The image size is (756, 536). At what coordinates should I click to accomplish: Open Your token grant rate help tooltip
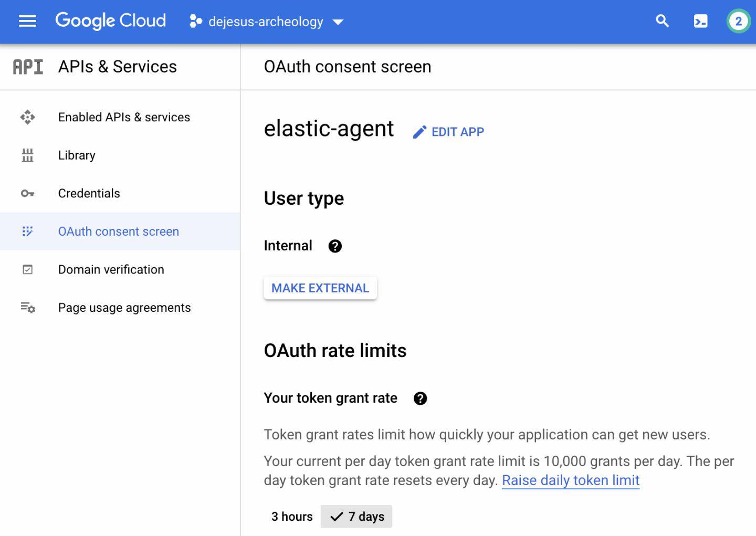click(x=419, y=398)
